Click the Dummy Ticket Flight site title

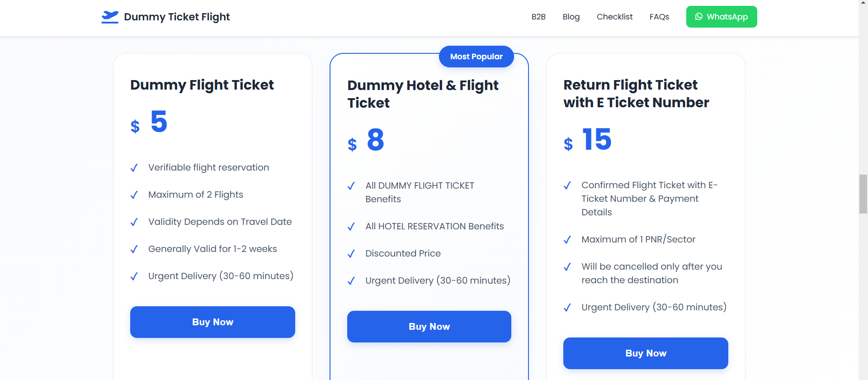pos(177,17)
